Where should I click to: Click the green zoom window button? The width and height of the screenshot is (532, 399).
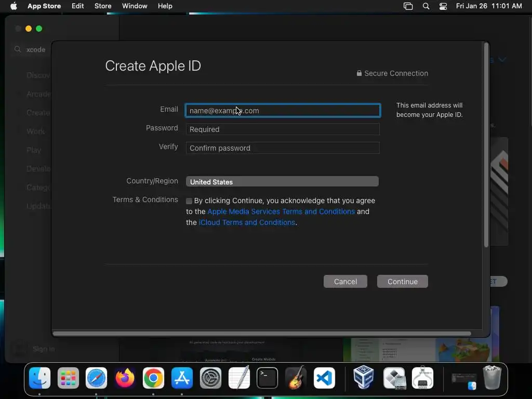(x=39, y=29)
